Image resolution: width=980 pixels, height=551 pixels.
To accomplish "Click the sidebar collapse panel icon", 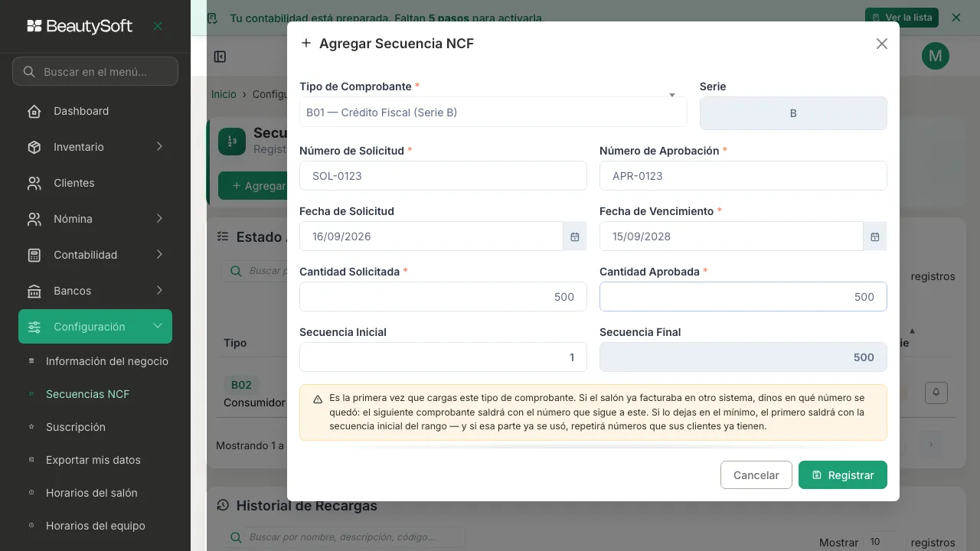I will click(x=220, y=57).
